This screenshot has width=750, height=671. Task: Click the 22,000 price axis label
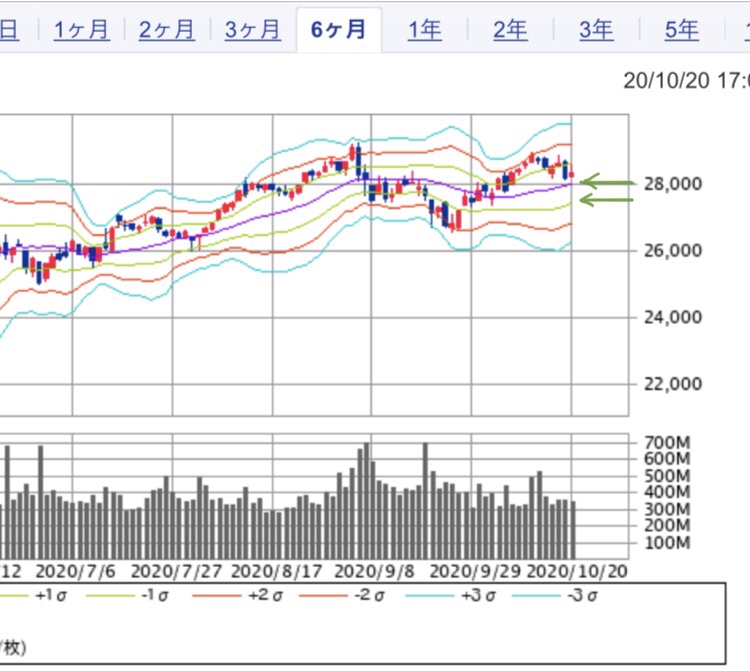[x=673, y=384]
